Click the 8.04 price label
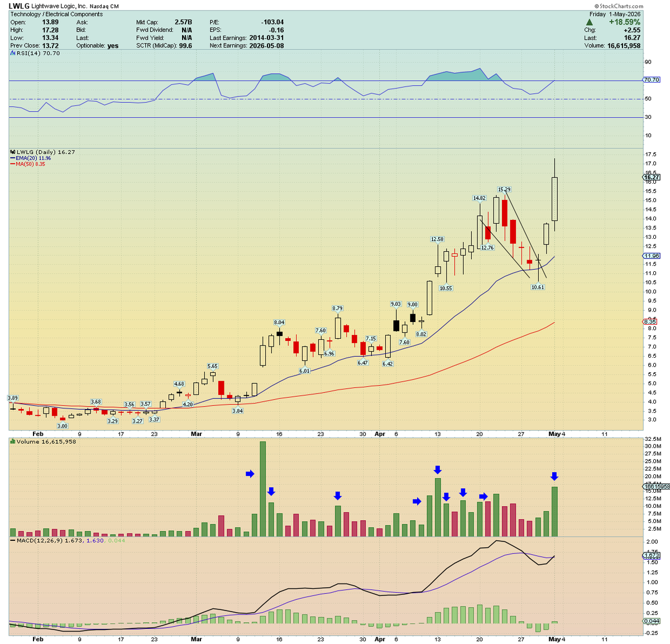Image resolution: width=670 pixels, height=644 pixels. point(279,323)
